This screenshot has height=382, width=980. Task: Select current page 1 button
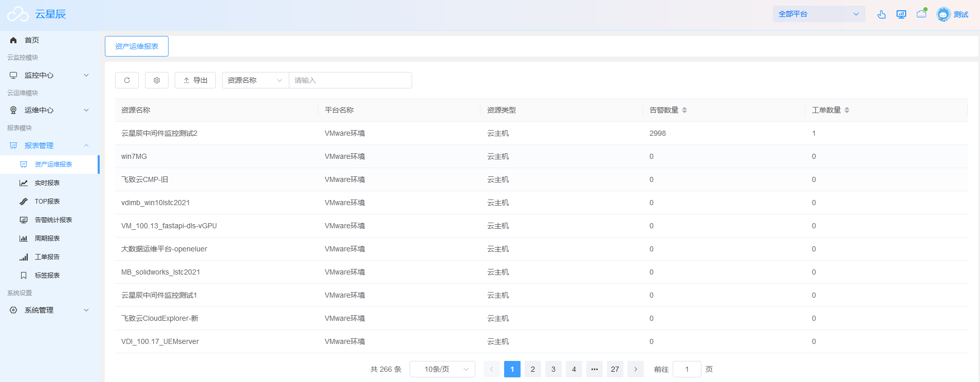coord(512,369)
